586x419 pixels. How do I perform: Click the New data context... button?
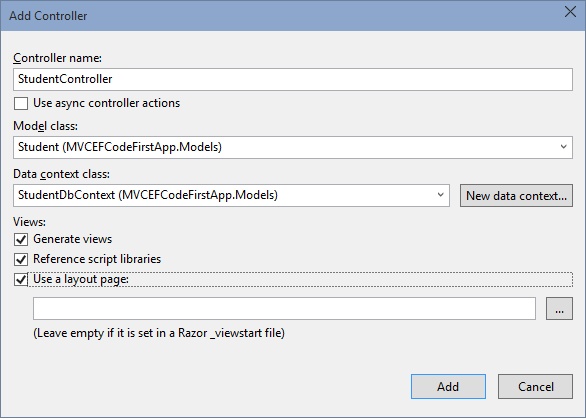pos(516,195)
